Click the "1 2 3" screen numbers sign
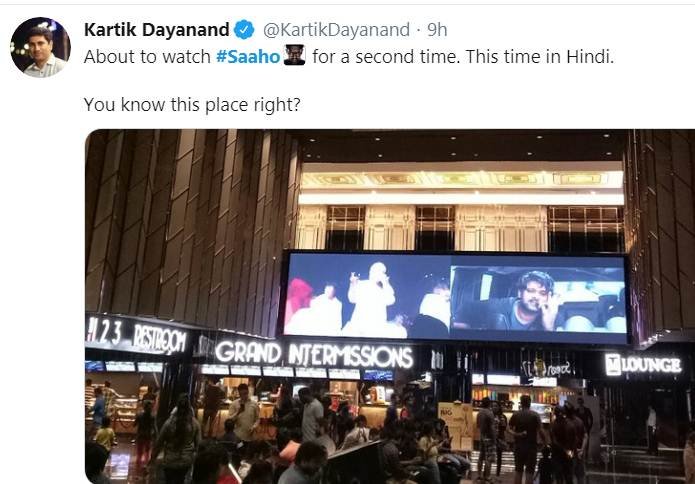The image size is (695, 484). 105,332
